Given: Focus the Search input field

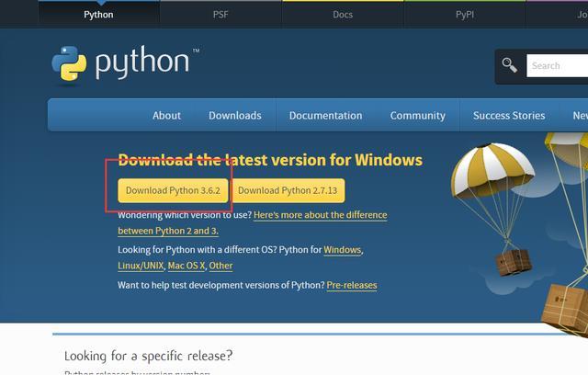Looking at the screenshot, I should pyautogui.click(x=558, y=65).
